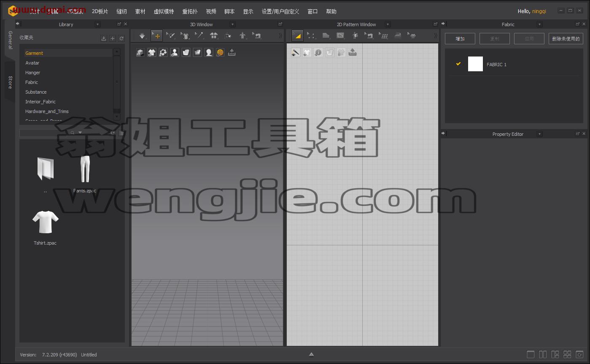Select the iron steam tool in 2D toolbar
Screen dimensions: 590x364
tap(398, 36)
